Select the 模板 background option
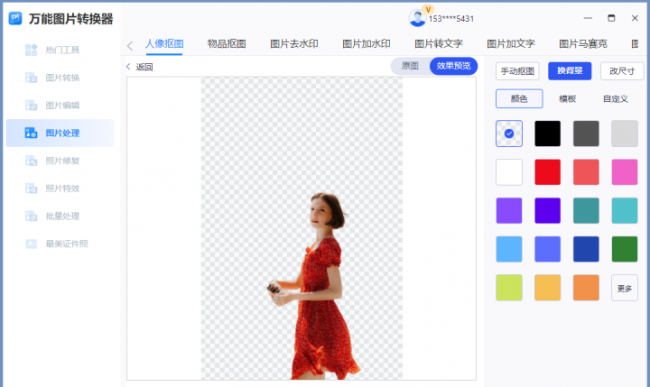 coord(567,99)
